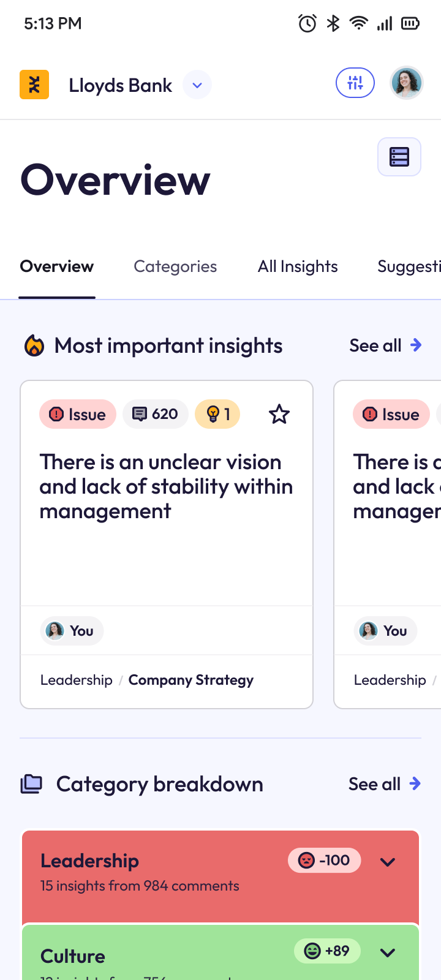Click the +89 happy sentiment badge
This screenshot has height=980, width=441.
tap(327, 951)
